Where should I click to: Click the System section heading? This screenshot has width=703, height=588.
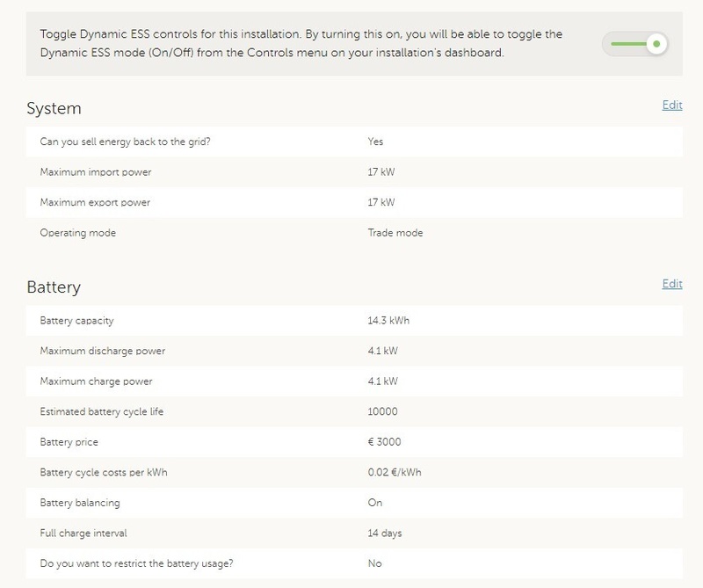(54, 109)
